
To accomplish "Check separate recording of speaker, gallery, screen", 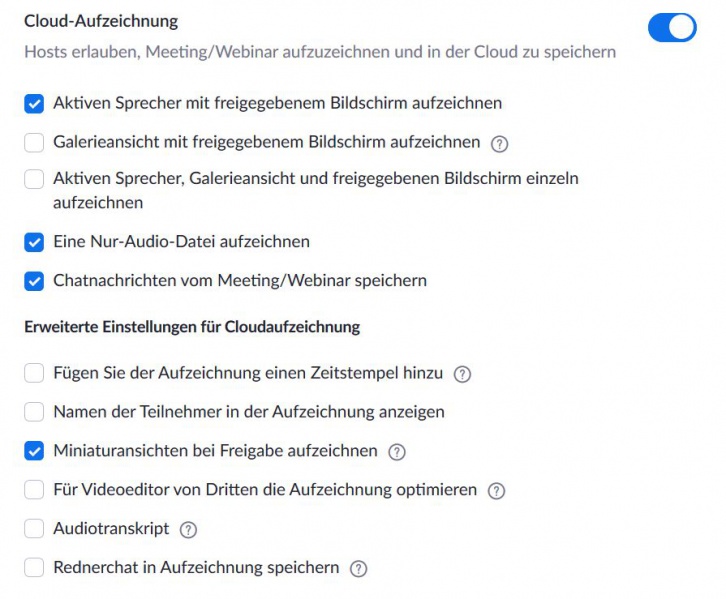I will click(34, 179).
